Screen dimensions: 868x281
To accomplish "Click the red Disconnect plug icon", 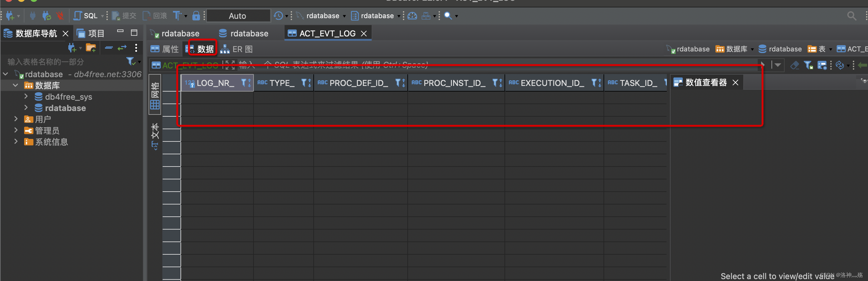I will pyautogui.click(x=60, y=15).
